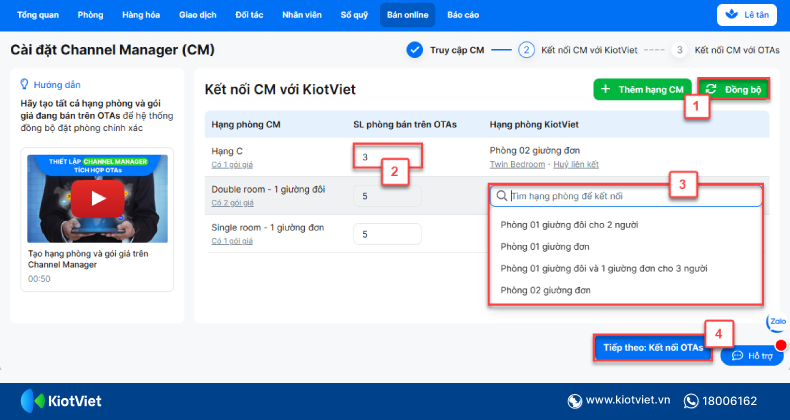790x420 pixels.
Task: Open the Sổ quỹ menu
Action: coord(354,15)
